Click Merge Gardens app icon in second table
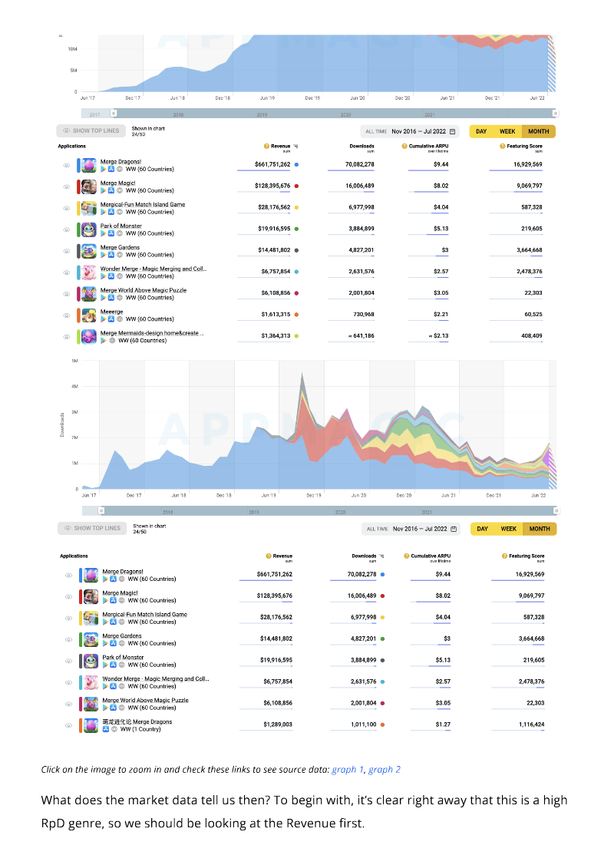 coord(91,639)
